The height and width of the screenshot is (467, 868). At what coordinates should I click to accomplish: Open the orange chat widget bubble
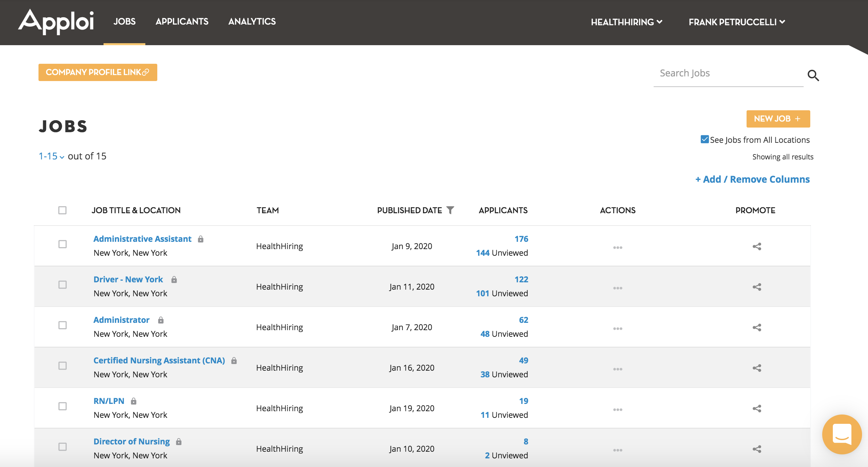(841, 434)
